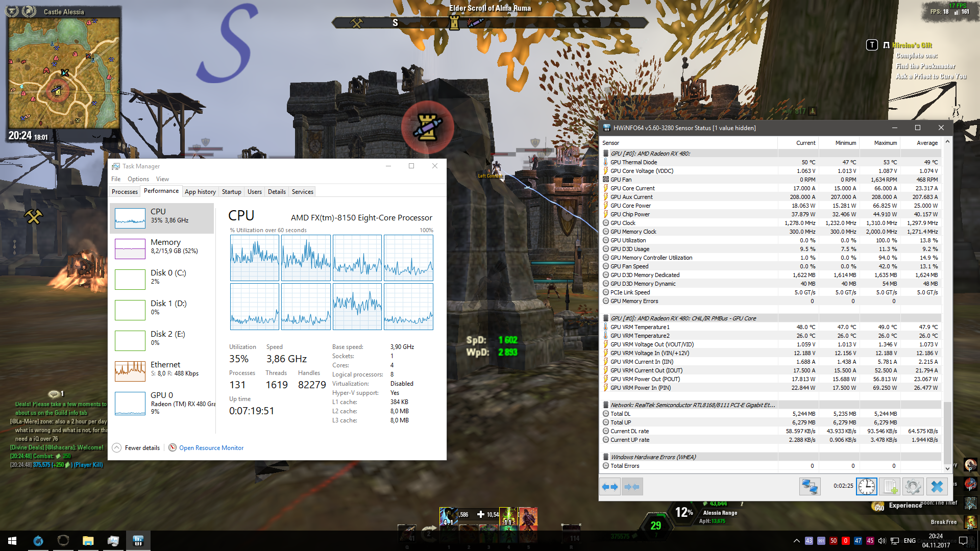980x551 pixels.
Task: Reset the HWiNFO elapsed-time clock icon
Action: coord(866,487)
